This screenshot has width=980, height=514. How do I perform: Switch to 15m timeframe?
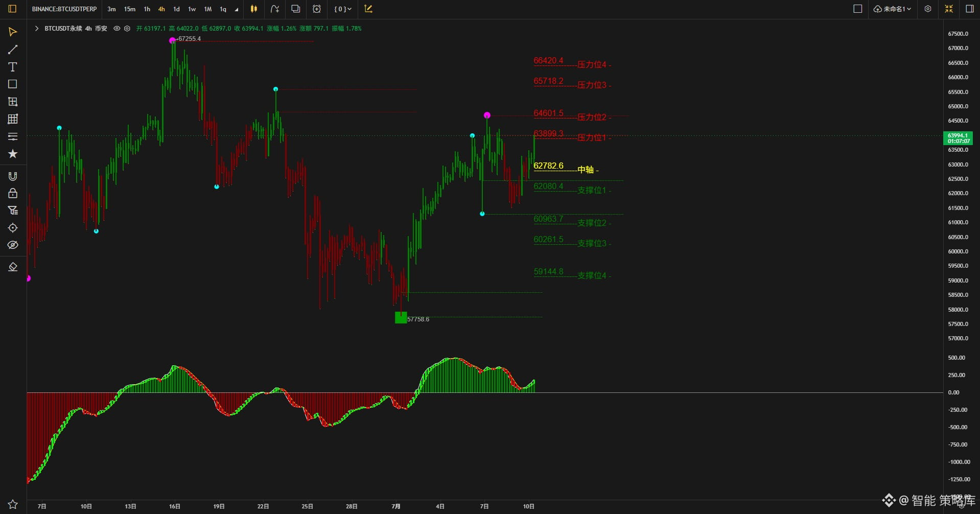[x=130, y=9]
